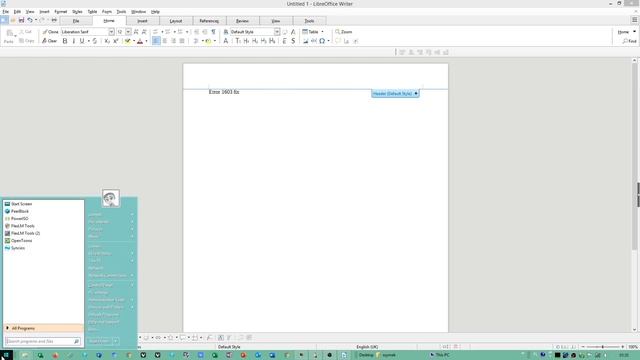Expand the highlighting color dropdown arrow
The height and width of the screenshot is (360, 640).
click(134, 41)
